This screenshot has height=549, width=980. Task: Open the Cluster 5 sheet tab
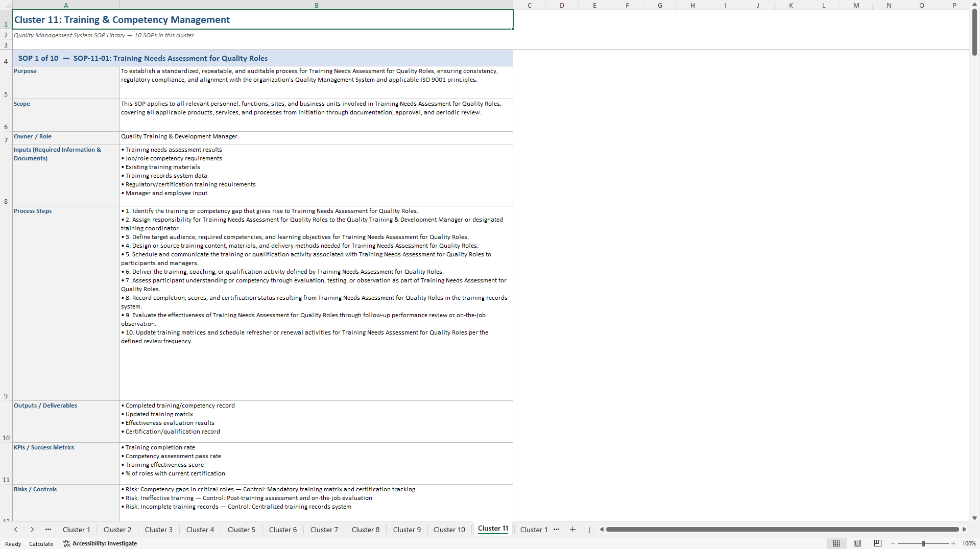242,530
